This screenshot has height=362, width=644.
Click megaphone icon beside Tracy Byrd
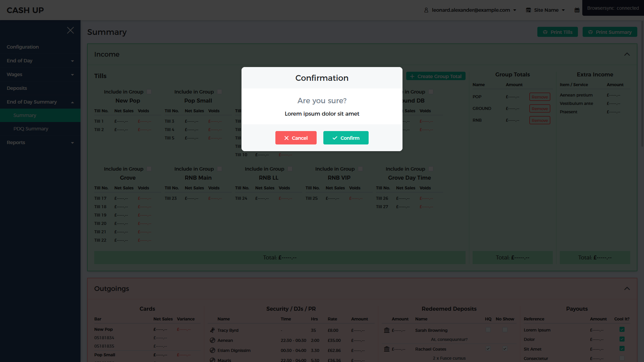point(212,330)
